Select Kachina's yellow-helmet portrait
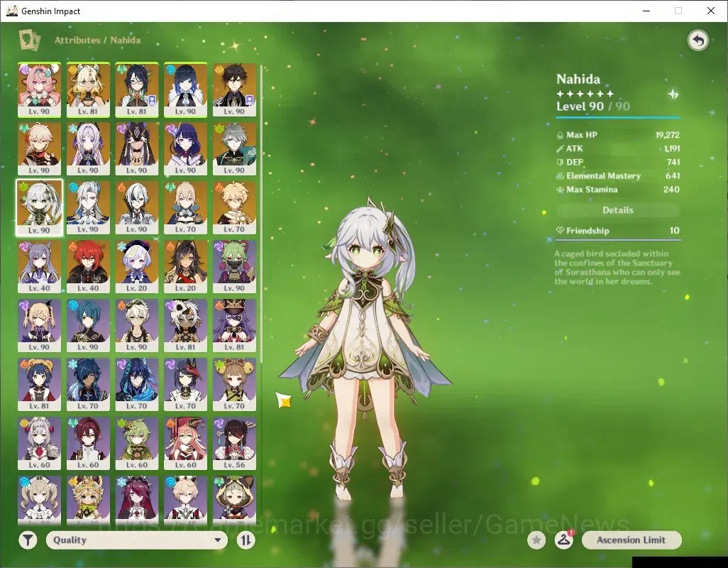The height and width of the screenshot is (568, 728). (88, 500)
